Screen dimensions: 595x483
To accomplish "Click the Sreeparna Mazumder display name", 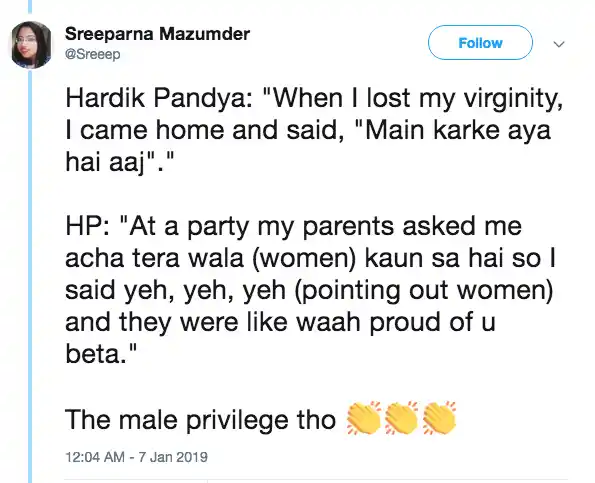I will click(157, 34).
